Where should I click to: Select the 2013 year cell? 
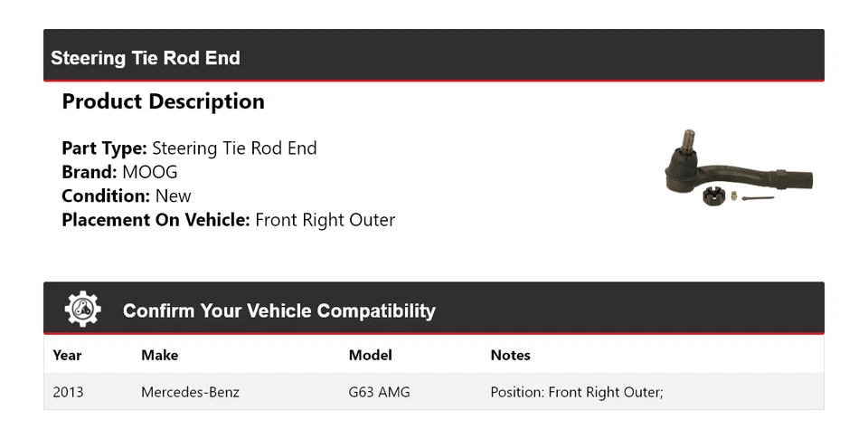(68, 393)
